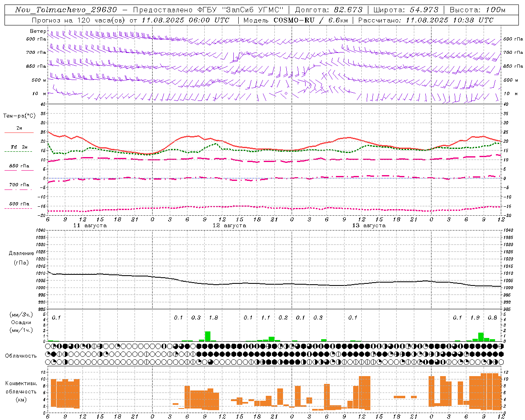This screenshot has height=420, width=525.
Task: Click the "Долгота: 82.673" longitude value
Action: click(x=329, y=10)
